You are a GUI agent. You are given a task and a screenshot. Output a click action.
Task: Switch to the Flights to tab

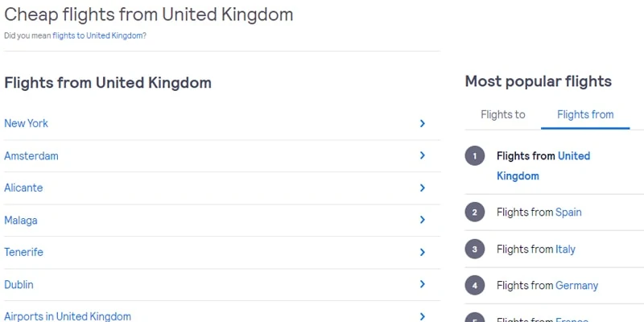tap(502, 114)
